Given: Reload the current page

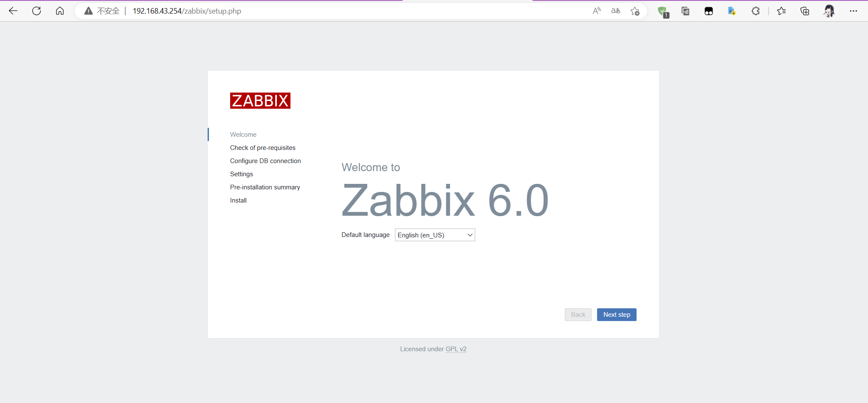Looking at the screenshot, I should point(37,11).
